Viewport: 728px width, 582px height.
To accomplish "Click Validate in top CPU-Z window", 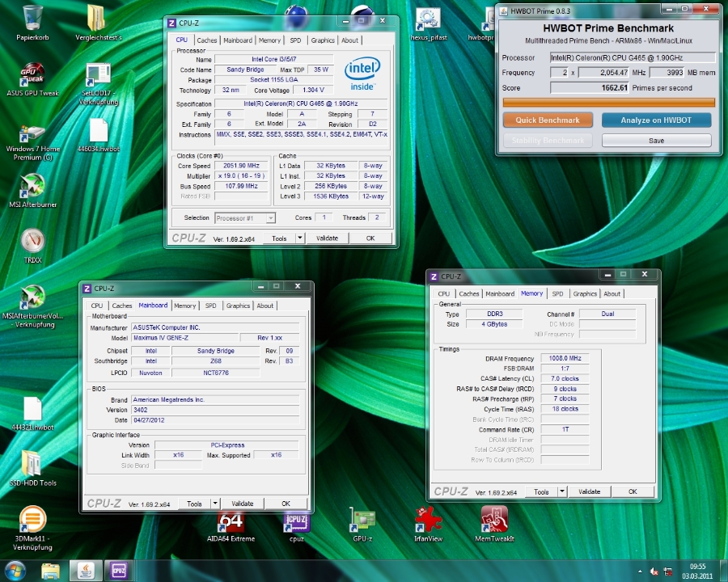I will (x=328, y=238).
